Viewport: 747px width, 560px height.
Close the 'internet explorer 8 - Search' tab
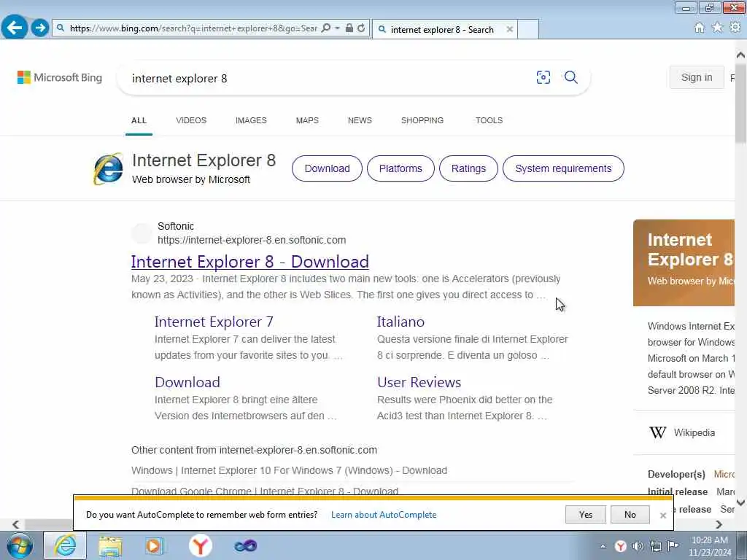[509, 29]
